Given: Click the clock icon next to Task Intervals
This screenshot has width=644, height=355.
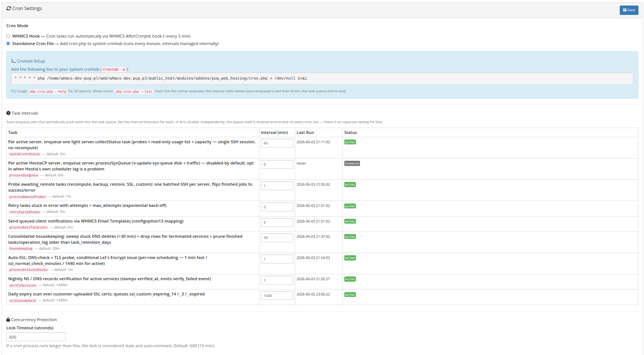Looking at the screenshot, I should click(9, 113).
